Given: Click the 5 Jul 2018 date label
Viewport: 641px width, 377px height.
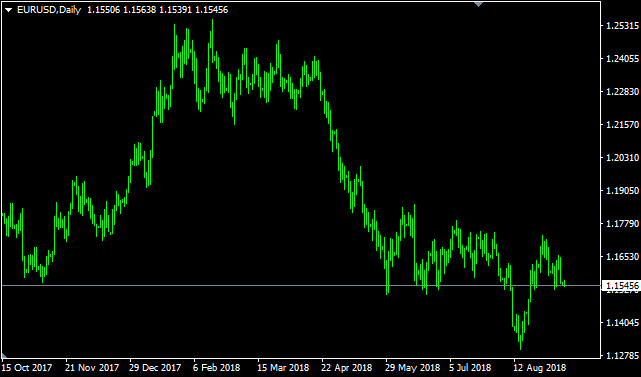Looking at the screenshot, I should (470, 368).
